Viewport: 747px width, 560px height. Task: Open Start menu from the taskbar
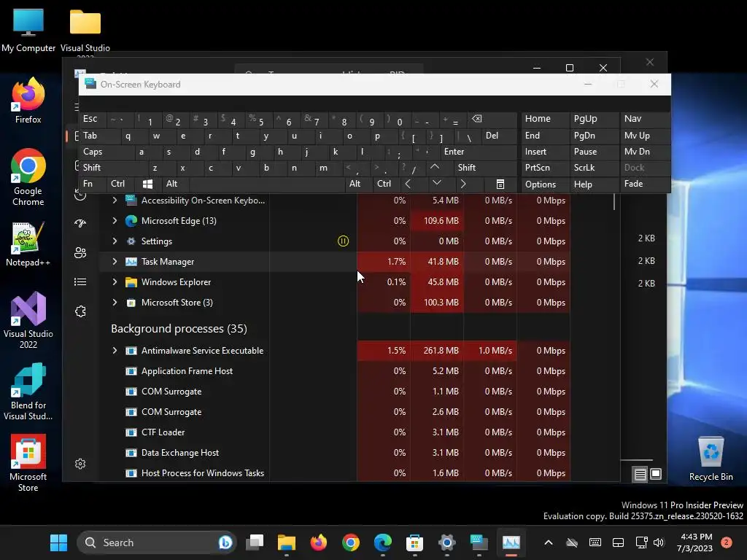pyautogui.click(x=58, y=542)
